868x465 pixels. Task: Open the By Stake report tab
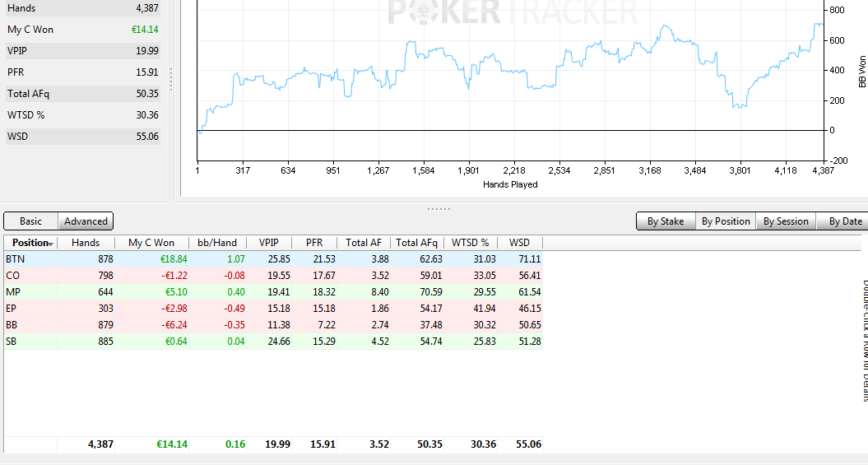[666, 221]
